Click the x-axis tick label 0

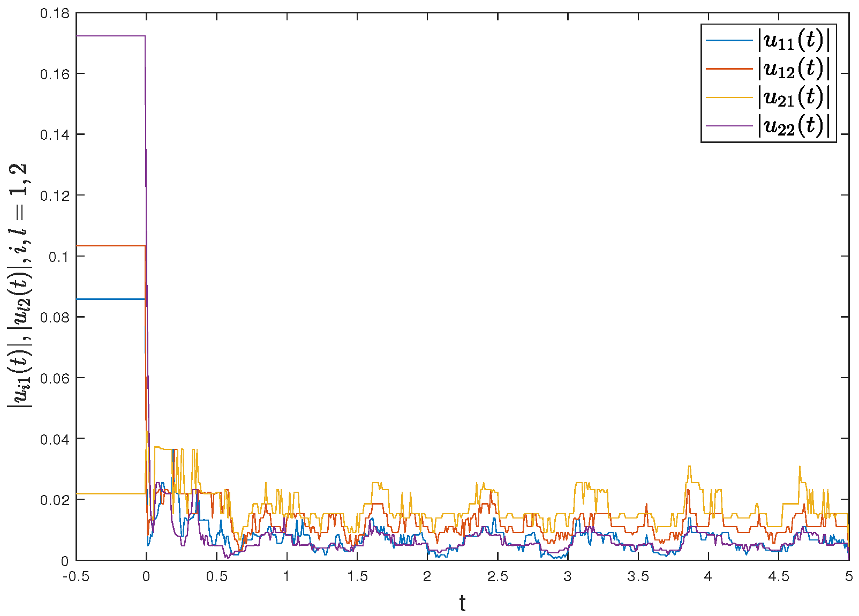[x=146, y=577]
